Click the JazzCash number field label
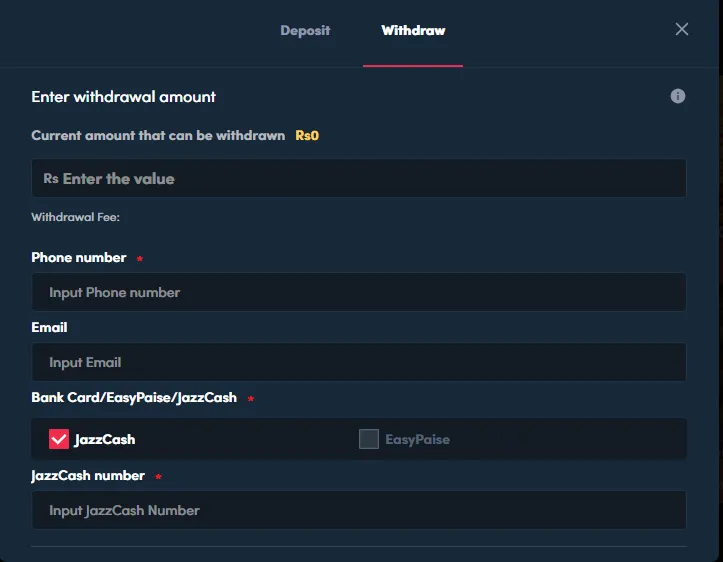This screenshot has height=562, width=723. pos(88,475)
